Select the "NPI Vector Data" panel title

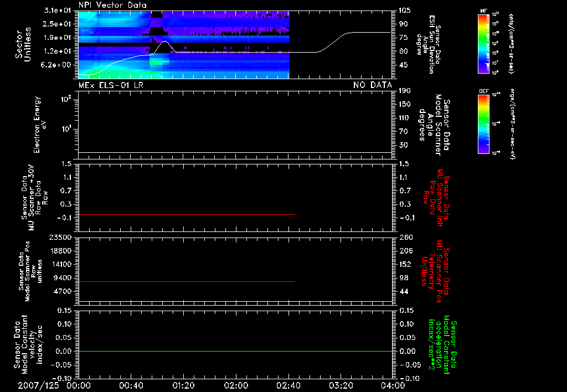point(112,5)
